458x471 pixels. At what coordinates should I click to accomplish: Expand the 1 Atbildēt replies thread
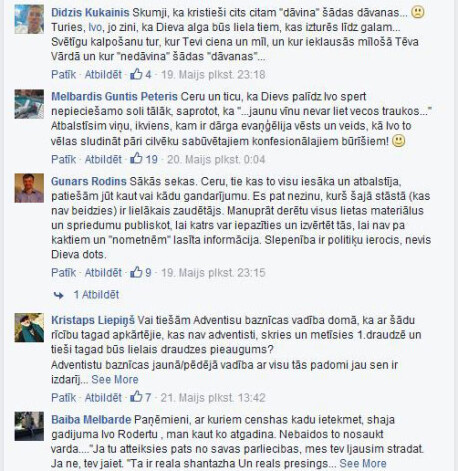tap(96, 295)
